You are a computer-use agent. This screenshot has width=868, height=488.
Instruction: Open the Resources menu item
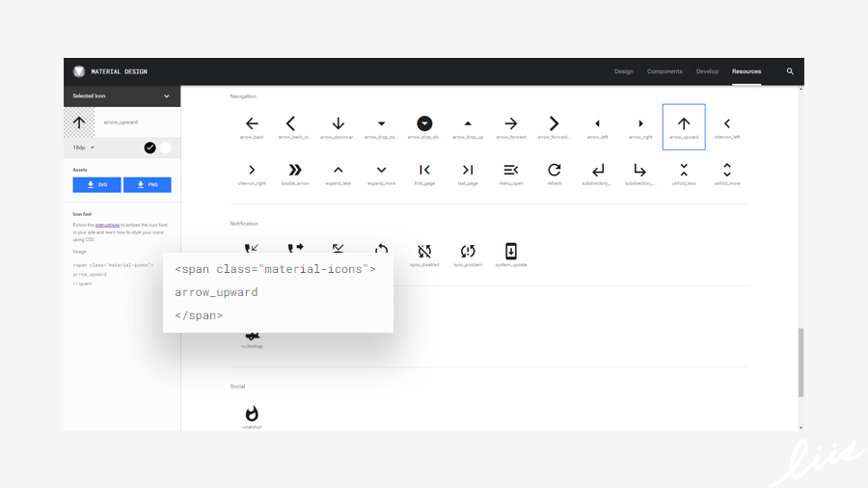[746, 71]
